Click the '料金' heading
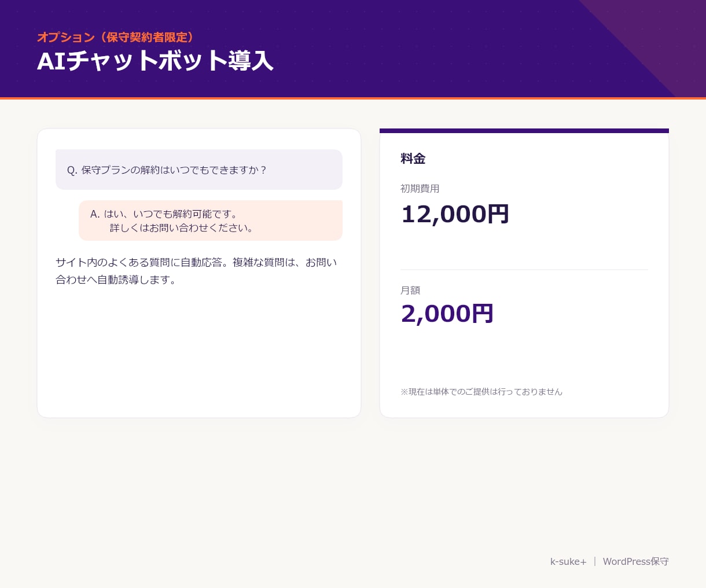Image resolution: width=706 pixels, height=588 pixels. pos(413,159)
